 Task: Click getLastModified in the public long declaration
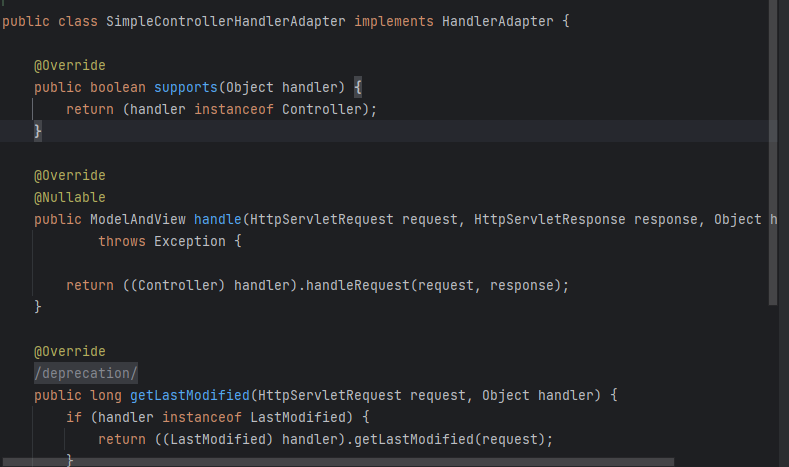[190, 396]
